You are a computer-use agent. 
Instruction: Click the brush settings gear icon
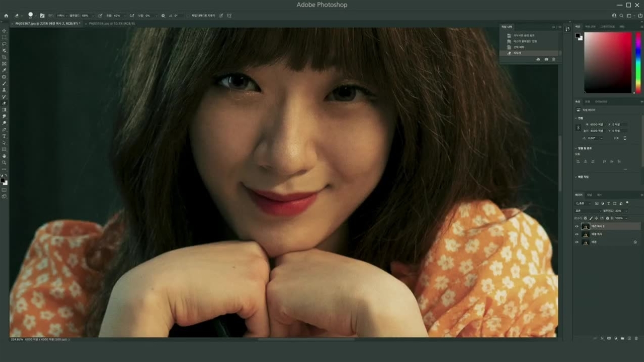click(x=163, y=16)
